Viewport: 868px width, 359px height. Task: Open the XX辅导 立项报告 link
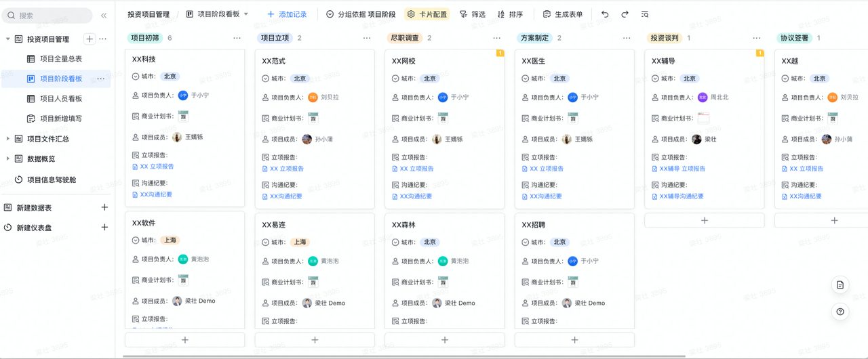pos(682,169)
